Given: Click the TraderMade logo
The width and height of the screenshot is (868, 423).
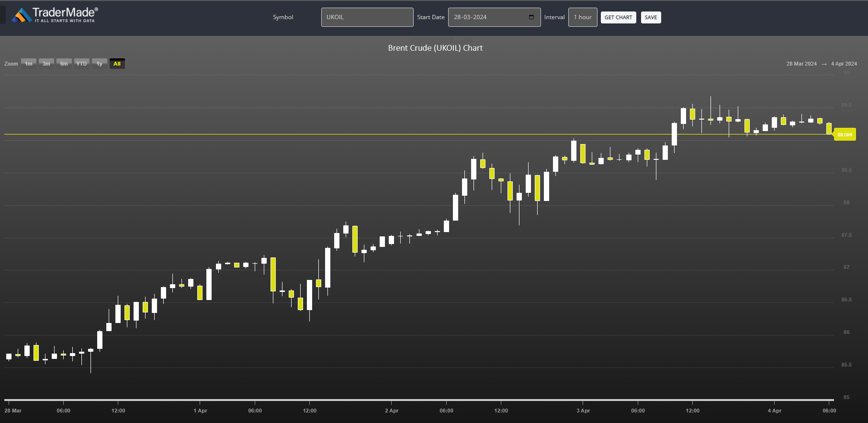Looking at the screenshot, I should tap(55, 15).
